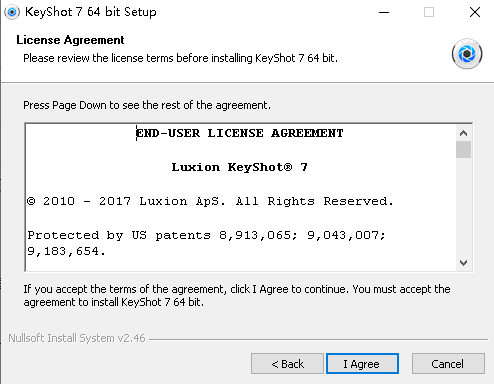Click the license scrollbar thumb
The width and height of the screenshot is (494, 384).
coord(463,150)
